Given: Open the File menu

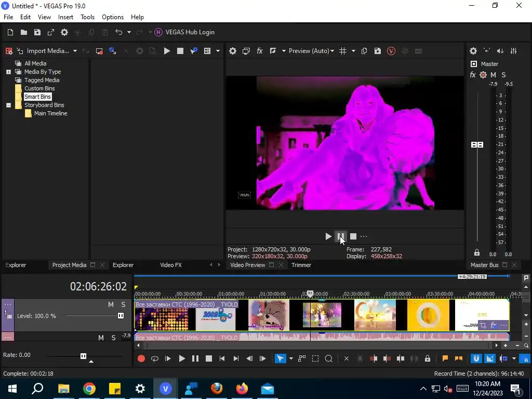Looking at the screenshot, I should tap(8, 17).
